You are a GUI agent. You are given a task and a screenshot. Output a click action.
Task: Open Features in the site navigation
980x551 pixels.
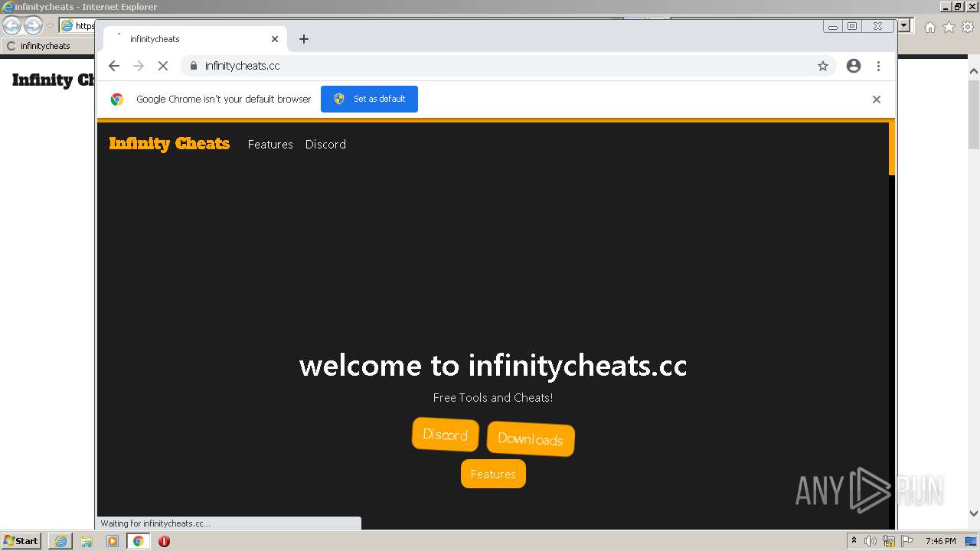(x=270, y=144)
